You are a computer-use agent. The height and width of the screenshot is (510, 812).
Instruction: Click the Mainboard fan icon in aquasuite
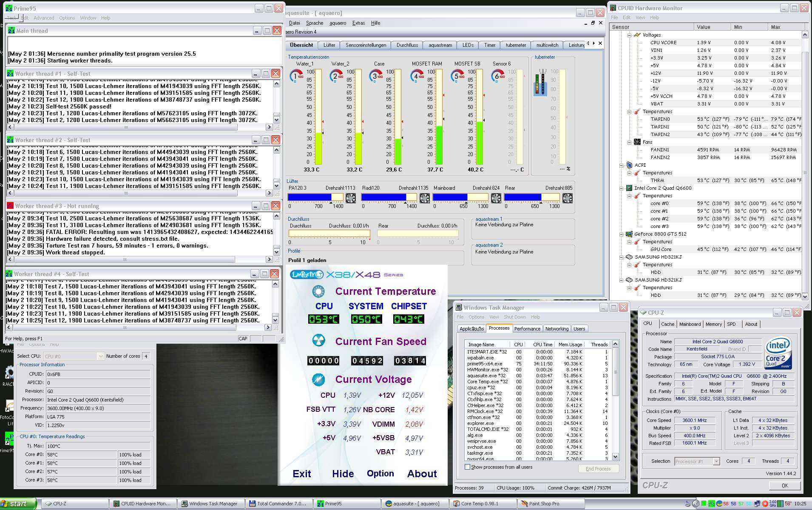496,198
